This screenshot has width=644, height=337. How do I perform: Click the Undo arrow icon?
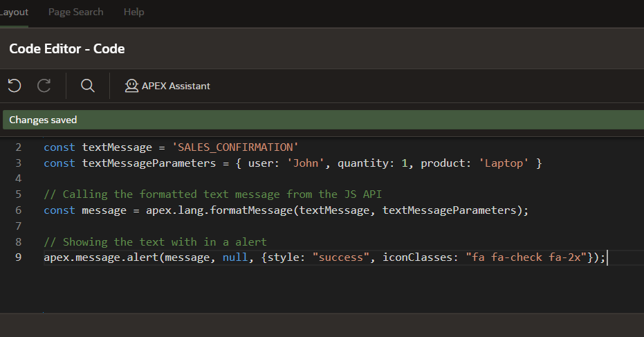pos(15,86)
